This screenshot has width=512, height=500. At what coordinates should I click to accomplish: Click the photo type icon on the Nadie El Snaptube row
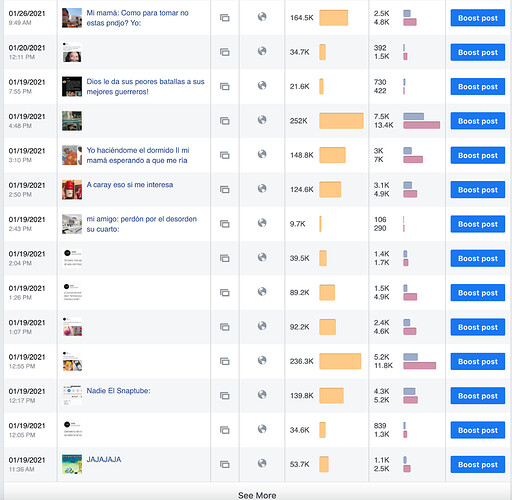click(225, 395)
